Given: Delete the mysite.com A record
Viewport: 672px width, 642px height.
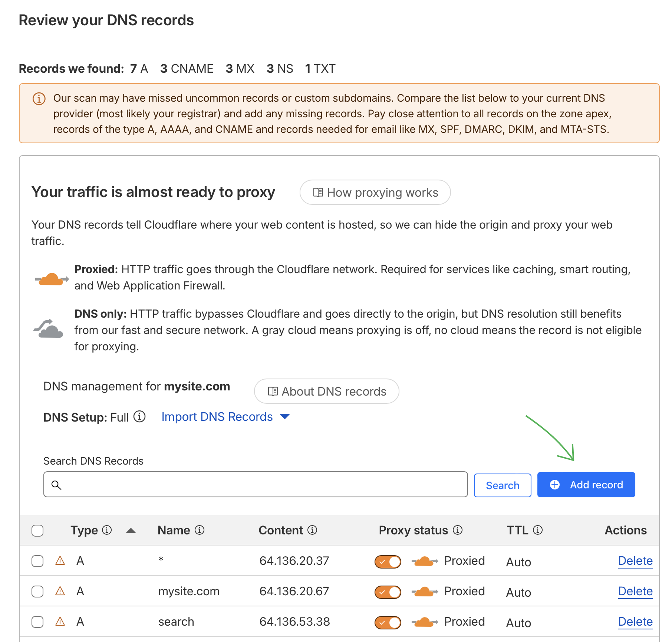Looking at the screenshot, I should click(x=635, y=591).
